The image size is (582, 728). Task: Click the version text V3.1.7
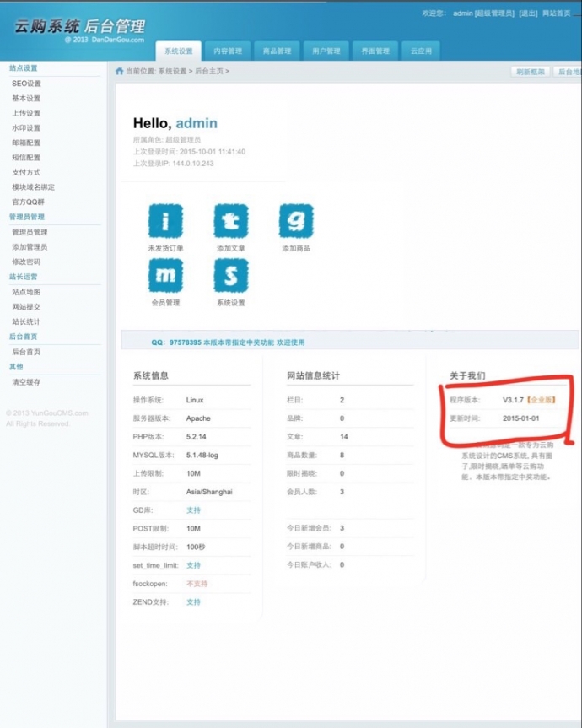click(513, 400)
